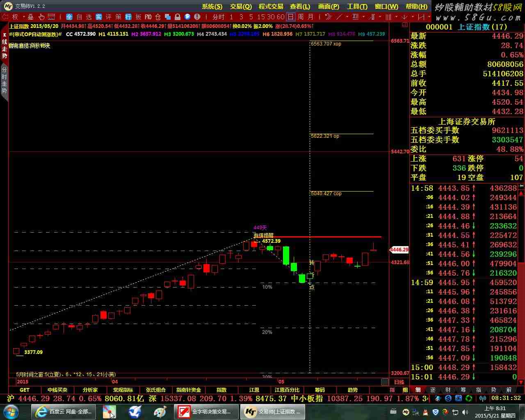525x420 pixels.
Task: Select the 日 daily period
Action: [291, 17]
